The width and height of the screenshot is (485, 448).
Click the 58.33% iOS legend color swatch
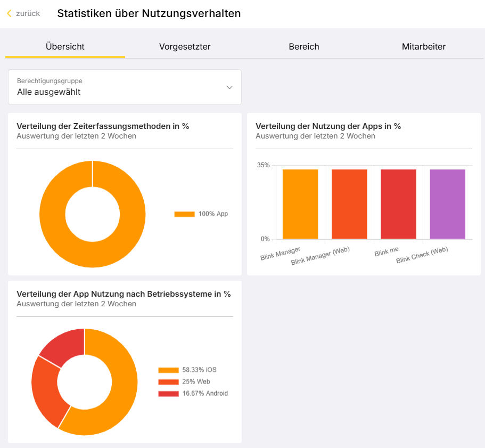[168, 370]
